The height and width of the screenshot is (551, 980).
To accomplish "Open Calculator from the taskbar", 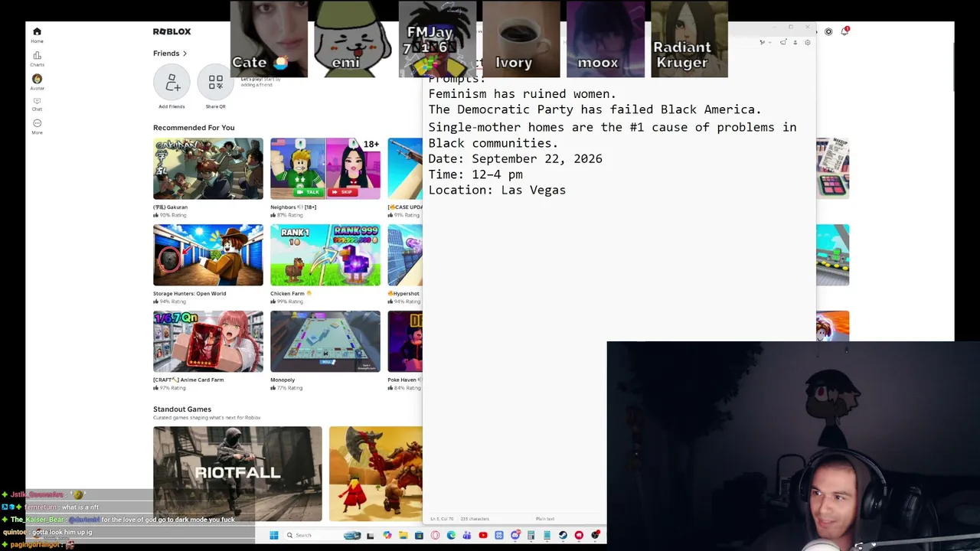I will tap(531, 536).
